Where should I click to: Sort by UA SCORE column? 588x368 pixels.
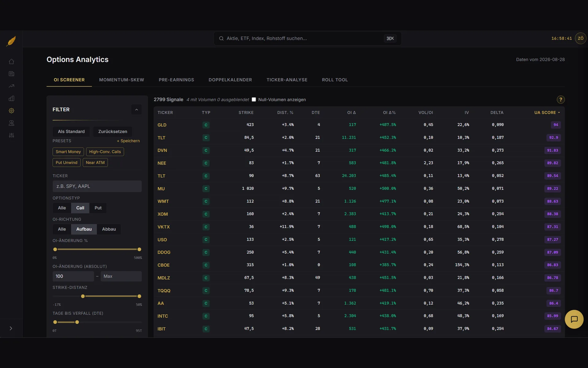point(547,113)
